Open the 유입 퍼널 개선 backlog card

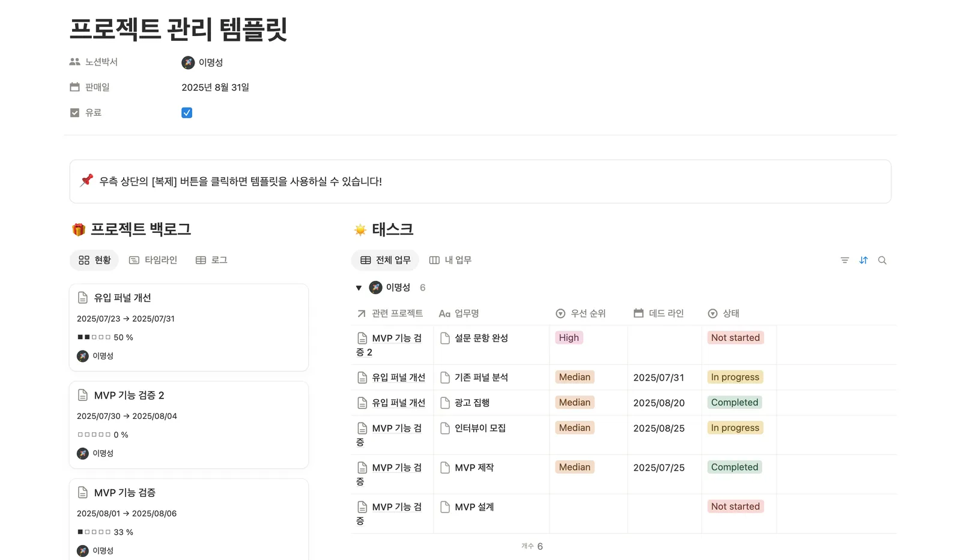tap(189, 327)
